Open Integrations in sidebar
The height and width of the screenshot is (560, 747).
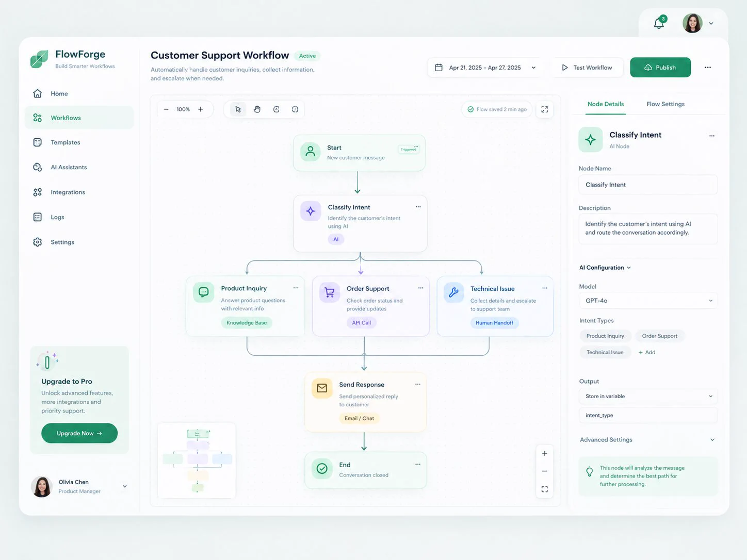point(79,192)
